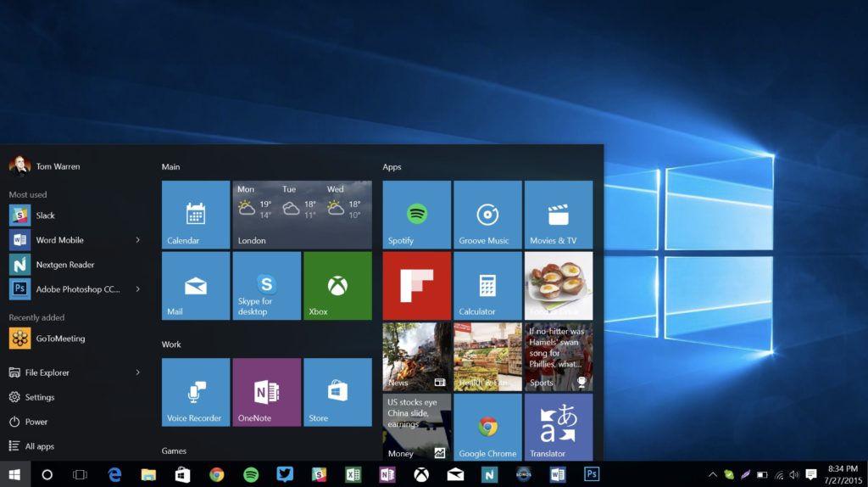Launch the Translator tile
The image size is (868, 487).
pos(558,428)
